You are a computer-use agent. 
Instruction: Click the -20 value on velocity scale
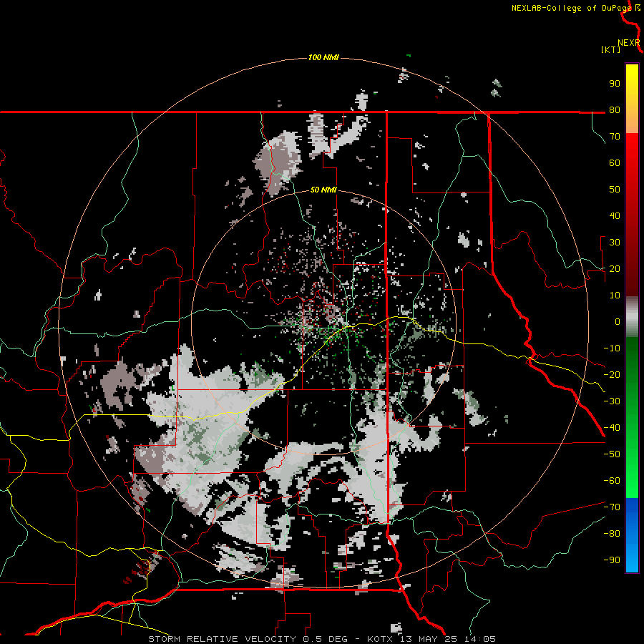[x=612, y=374]
